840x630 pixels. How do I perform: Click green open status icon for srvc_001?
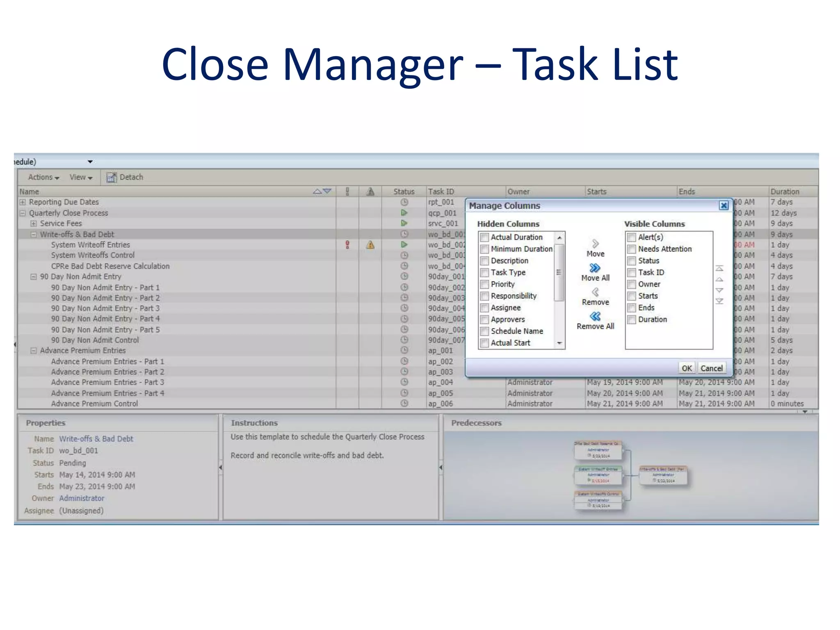[x=404, y=223]
